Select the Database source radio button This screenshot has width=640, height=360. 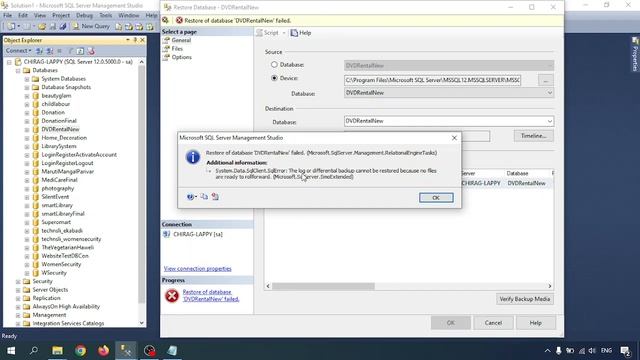[274, 64]
